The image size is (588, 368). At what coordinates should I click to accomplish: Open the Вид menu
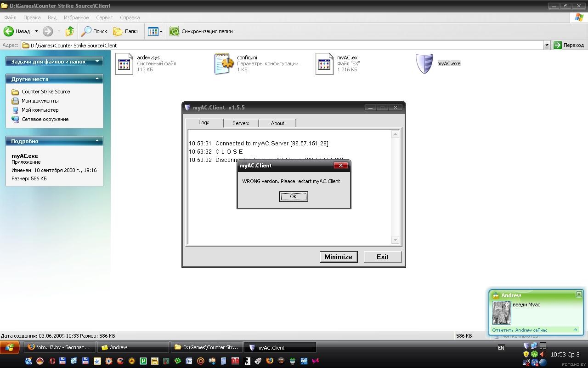click(x=52, y=17)
